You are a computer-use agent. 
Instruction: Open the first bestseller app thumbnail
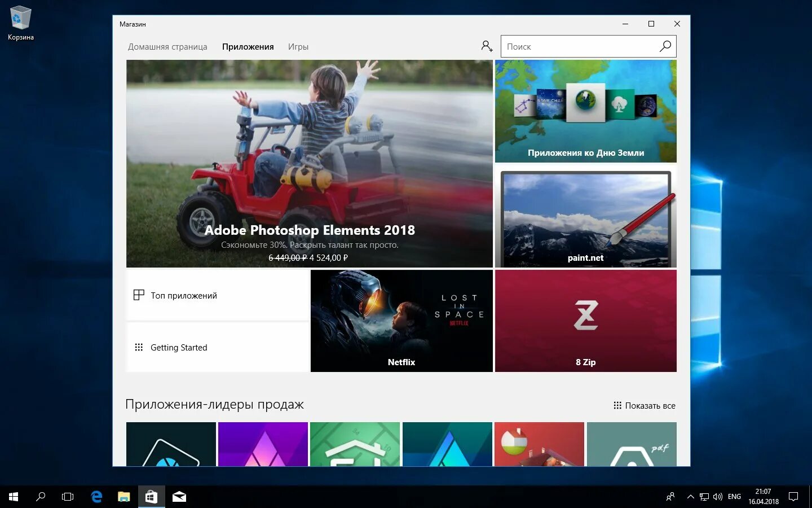click(x=171, y=444)
